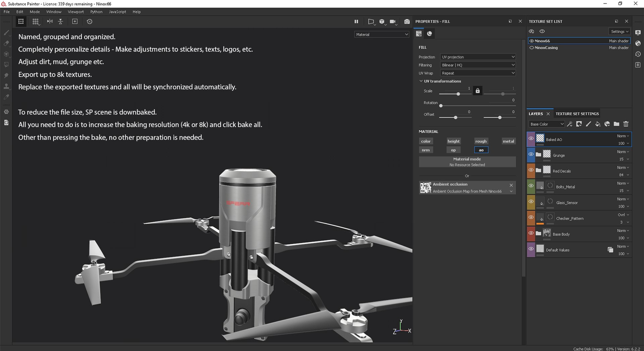Viewport: 644px width, 351px height.
Task: Click the Material mode resource button
Action: tap(467, 162)
